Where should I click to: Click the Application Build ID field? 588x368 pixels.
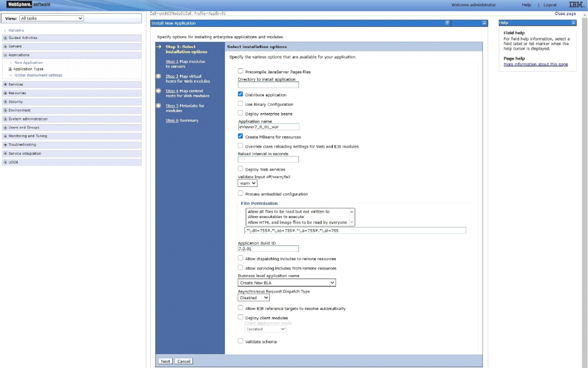tap(268, 249)
